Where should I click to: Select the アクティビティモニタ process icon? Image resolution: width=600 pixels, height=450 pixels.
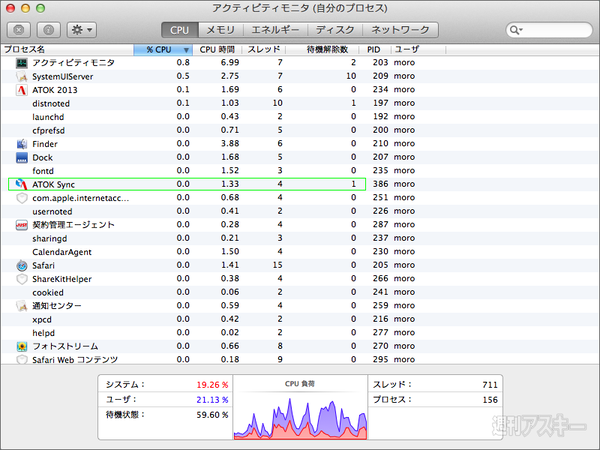22,63
